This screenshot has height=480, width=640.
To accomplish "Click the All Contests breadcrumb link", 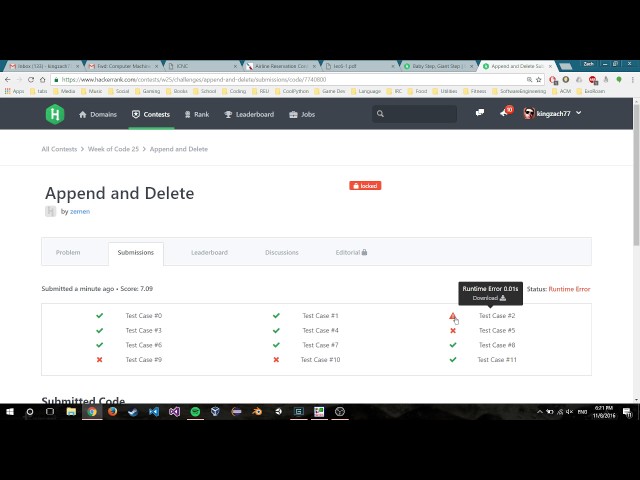I will coord(59,149).
